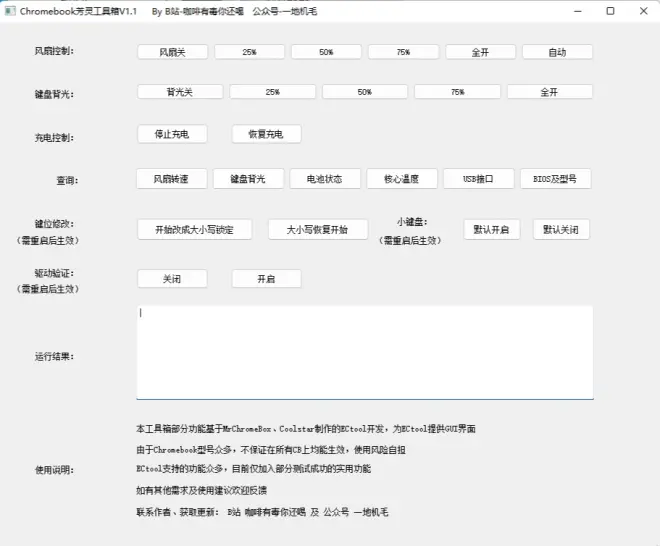Click 开启 in the 驱动验证 row

266,279
